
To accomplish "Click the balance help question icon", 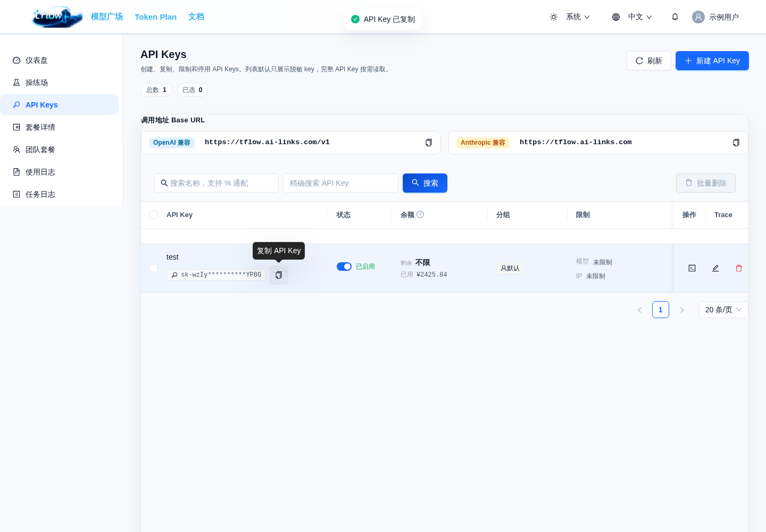I will 420,214.
